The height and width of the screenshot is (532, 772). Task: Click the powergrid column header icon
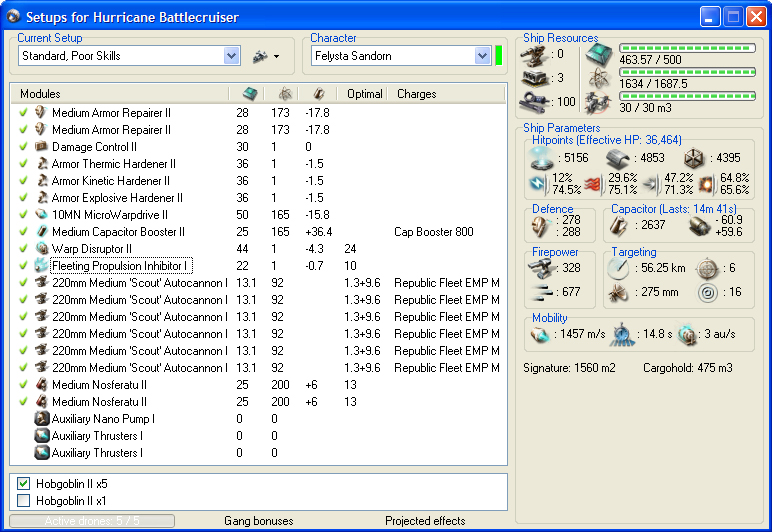(283, 94)
